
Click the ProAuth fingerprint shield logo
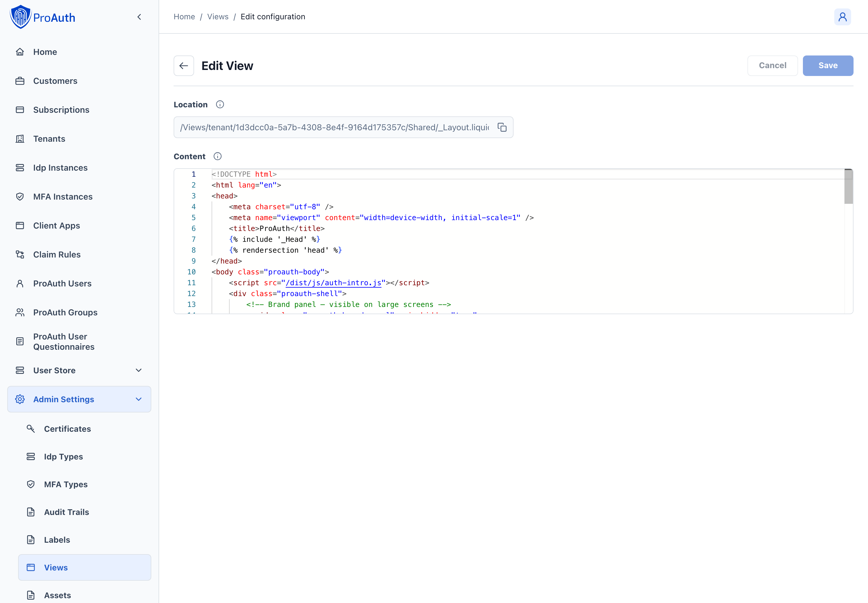click(x=20, y=17)
